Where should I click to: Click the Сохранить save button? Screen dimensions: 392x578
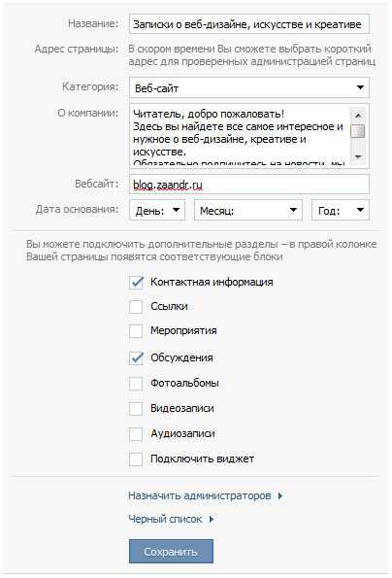click(171, 552)
